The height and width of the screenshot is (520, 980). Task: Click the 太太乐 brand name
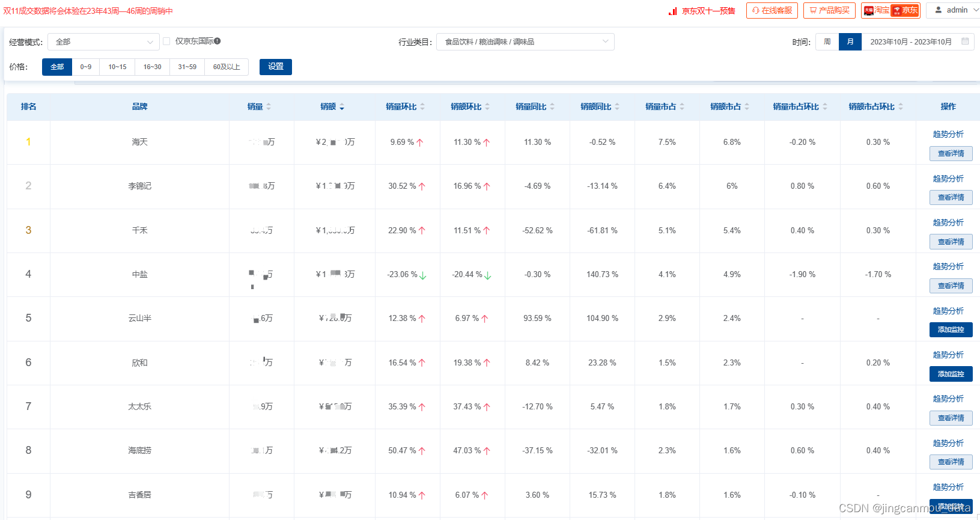tap(140, 406)
